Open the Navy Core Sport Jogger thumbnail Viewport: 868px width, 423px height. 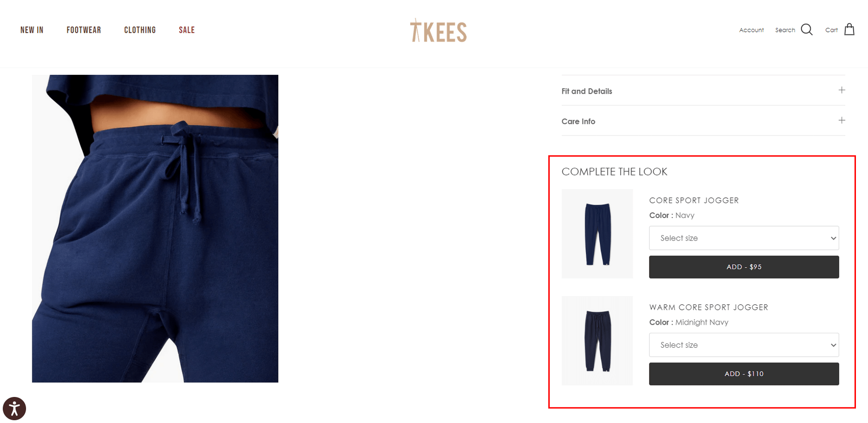(597, 233)
